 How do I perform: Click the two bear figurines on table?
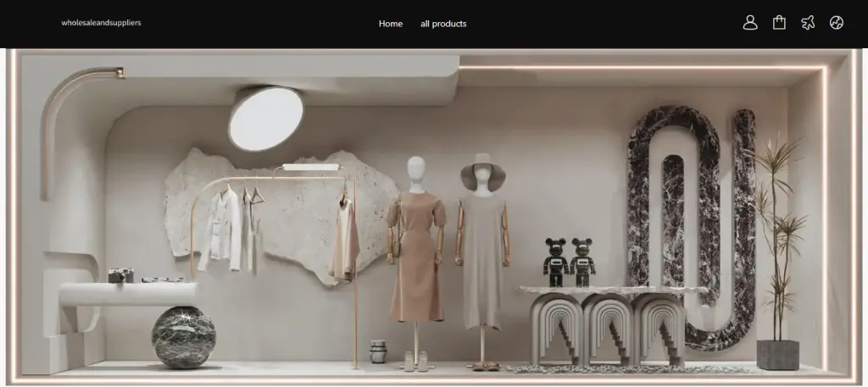point(569,263)
